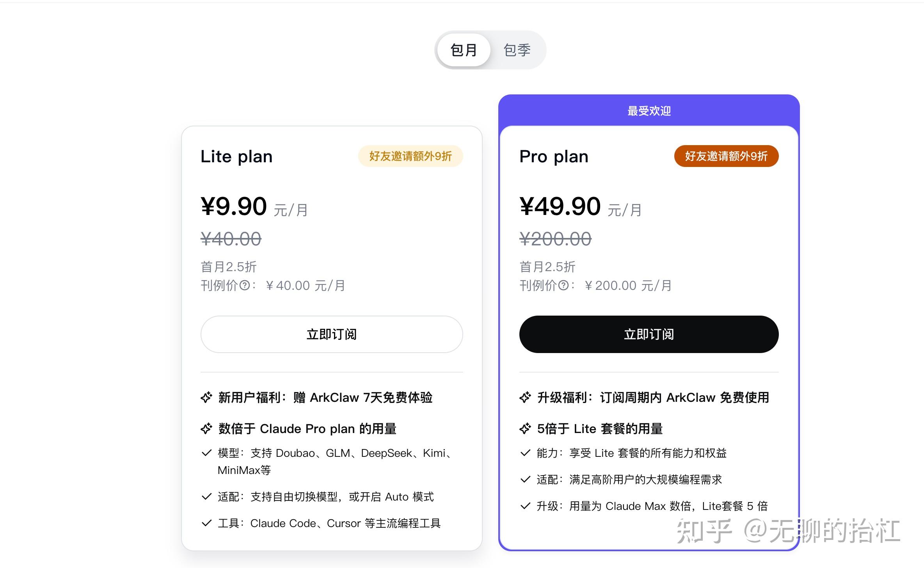Click checkmark next to 升级：用量为 Claude Max
924x568 pixels.
coord(526,506)
